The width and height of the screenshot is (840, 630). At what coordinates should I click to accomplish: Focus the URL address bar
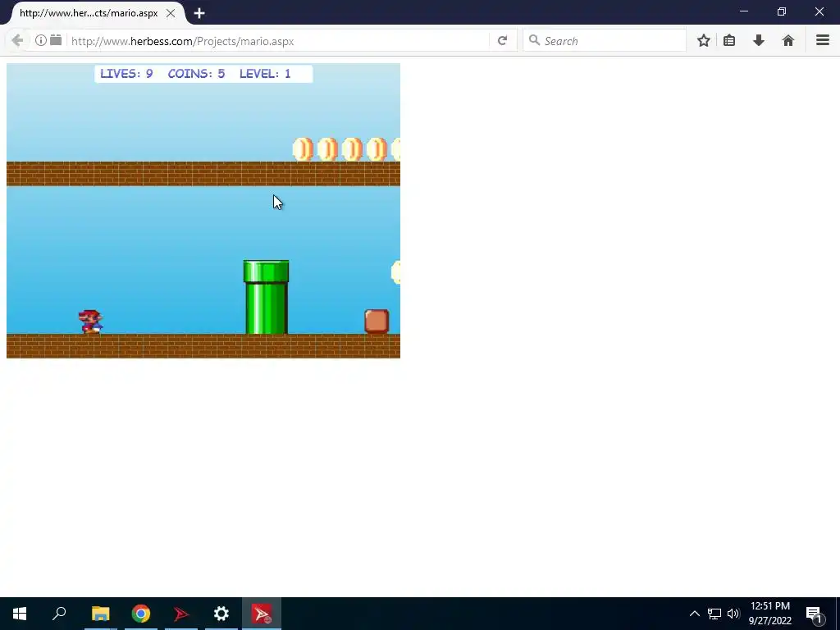[x=279, y=41]
